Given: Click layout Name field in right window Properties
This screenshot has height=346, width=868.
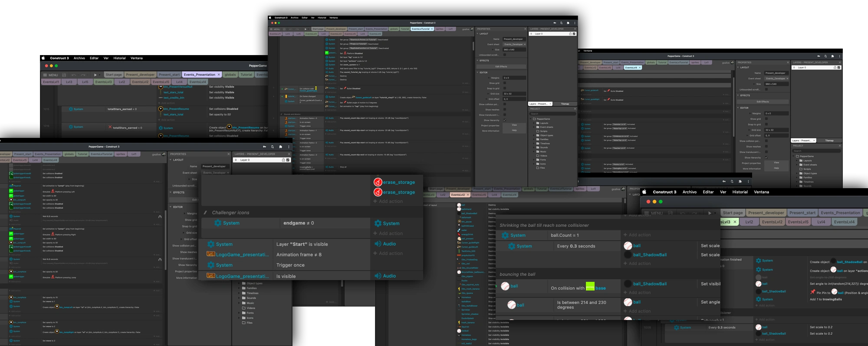Looking at the screenshot, I should point(776,73).
